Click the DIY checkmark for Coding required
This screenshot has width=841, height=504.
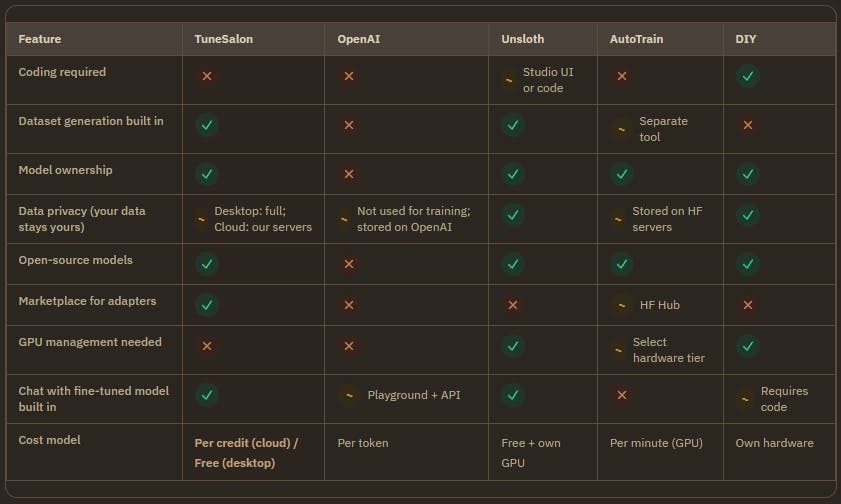[x=748, y=76]
